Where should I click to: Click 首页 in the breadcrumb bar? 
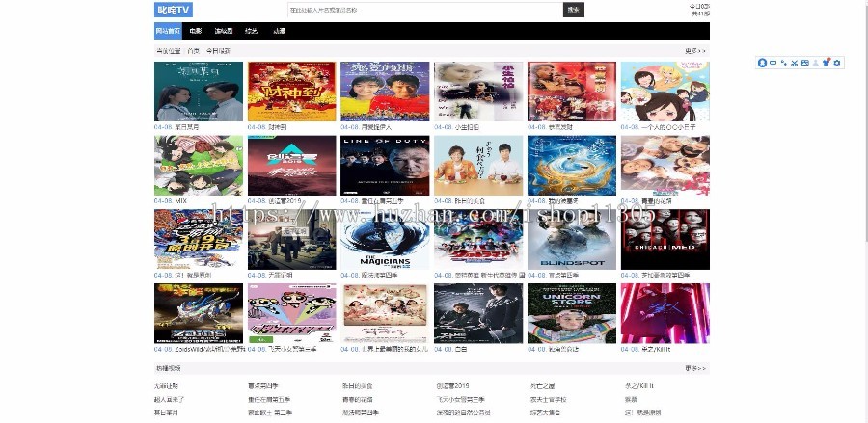[193, 51]
